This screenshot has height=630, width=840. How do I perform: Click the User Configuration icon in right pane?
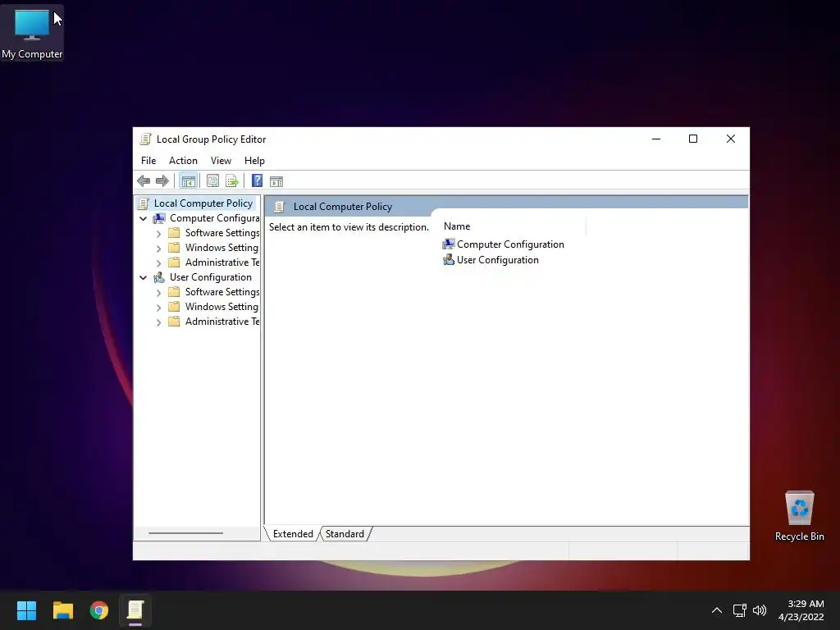coord(449,260)
